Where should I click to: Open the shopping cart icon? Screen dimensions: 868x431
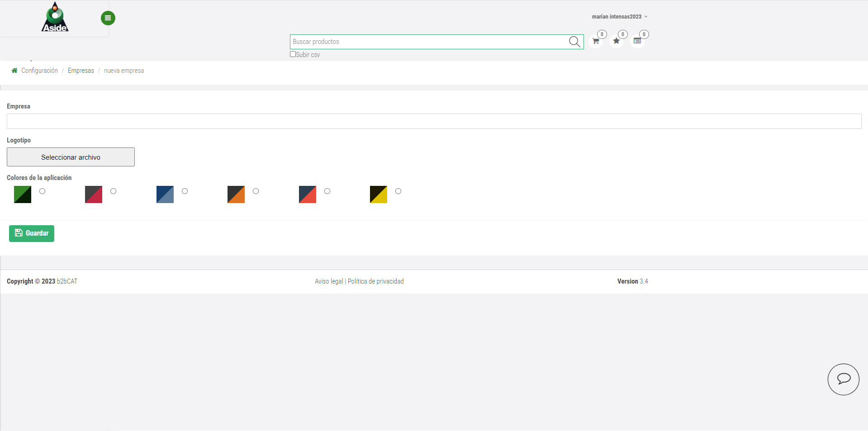click(596, 41)
